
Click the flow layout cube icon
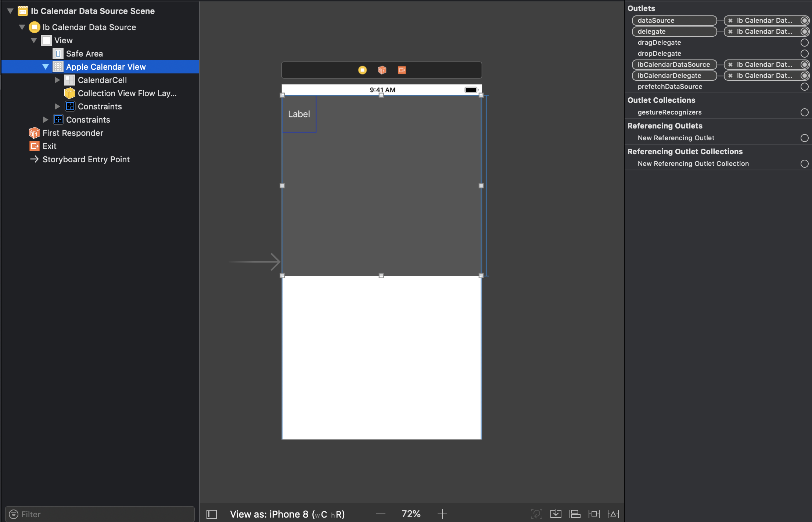pos(70,93)
